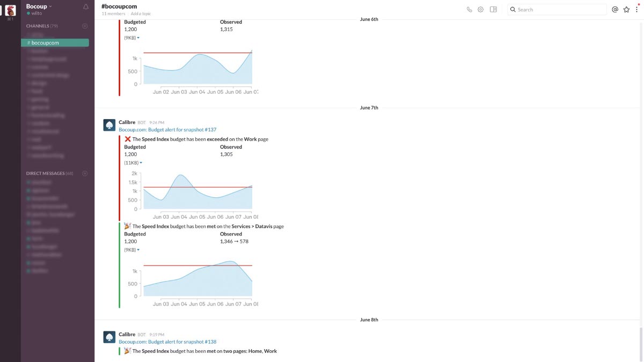The width and height of the screenshot is (644, 362).
Task: Expand the (9KB) attachment under Services > Datavis
Action: click(132, 250)
